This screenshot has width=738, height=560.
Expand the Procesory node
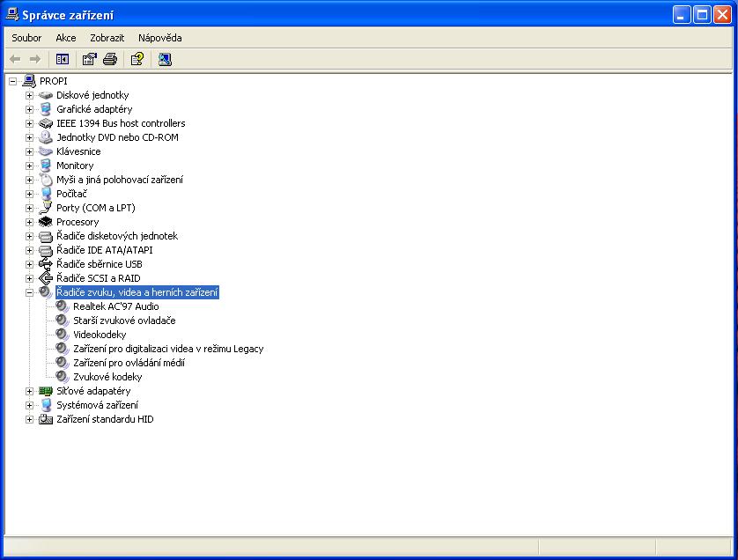pos(29,222)
